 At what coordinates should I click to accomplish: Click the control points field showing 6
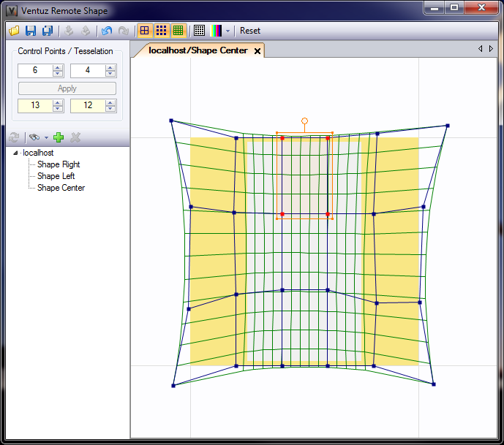click(x=35, y=71)
